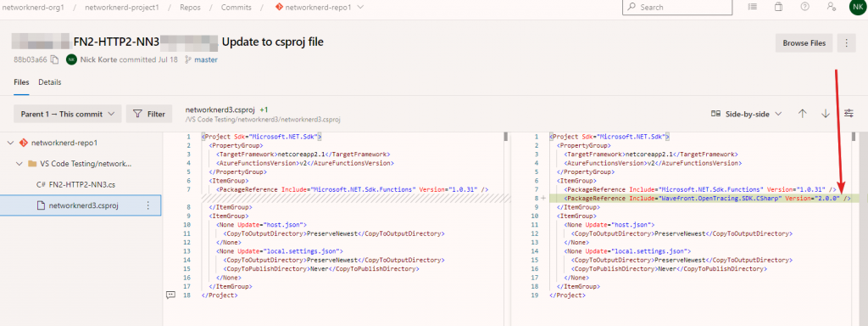Click the small NK author avatar
The width and height of the screenshot is (868, 326).
tap(71, 59)
